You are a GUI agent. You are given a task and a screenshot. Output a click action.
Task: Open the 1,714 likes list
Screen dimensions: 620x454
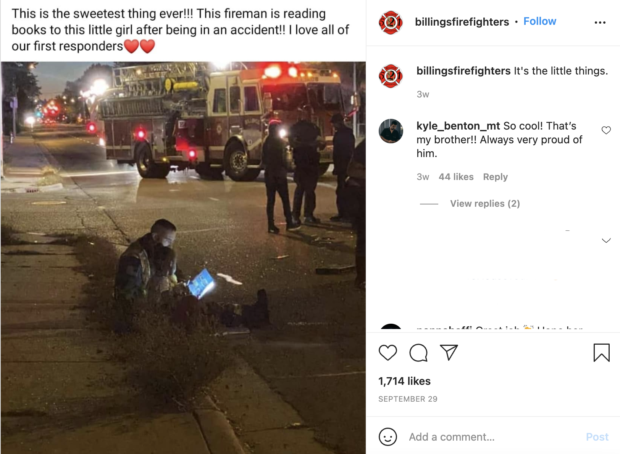point(405,381)
